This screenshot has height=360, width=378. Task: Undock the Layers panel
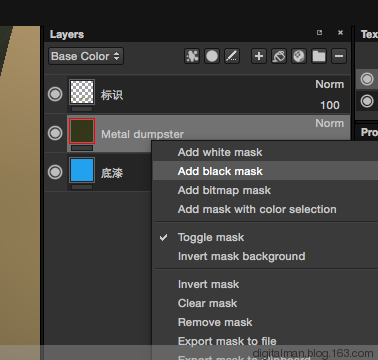[319, 32]
